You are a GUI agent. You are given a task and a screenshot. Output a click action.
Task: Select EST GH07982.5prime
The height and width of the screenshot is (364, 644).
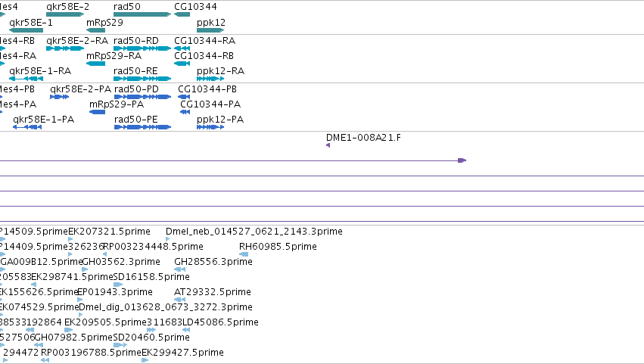point(39,345)
